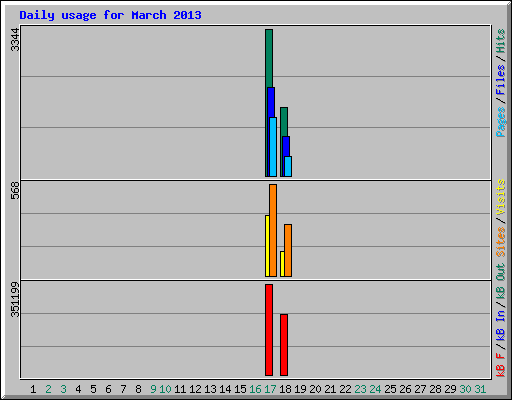Click day 20 on the x-axis
The image size is (512, 400).
[315, 389]
